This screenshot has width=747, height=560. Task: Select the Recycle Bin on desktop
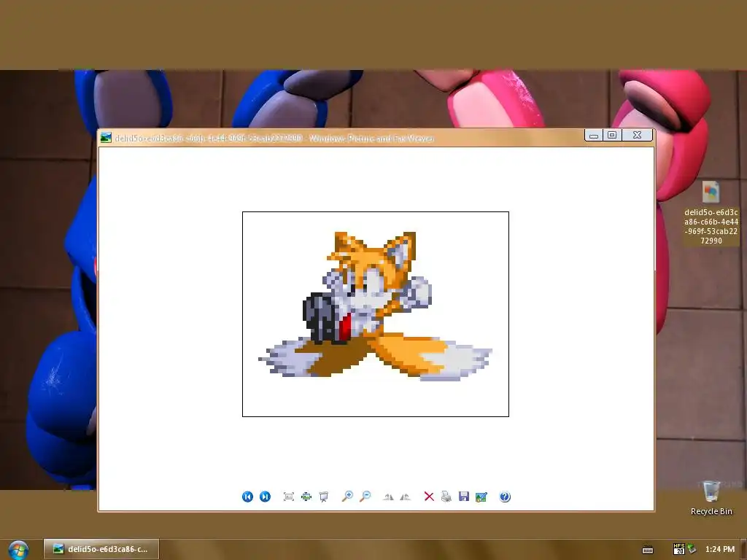(711, 498)
